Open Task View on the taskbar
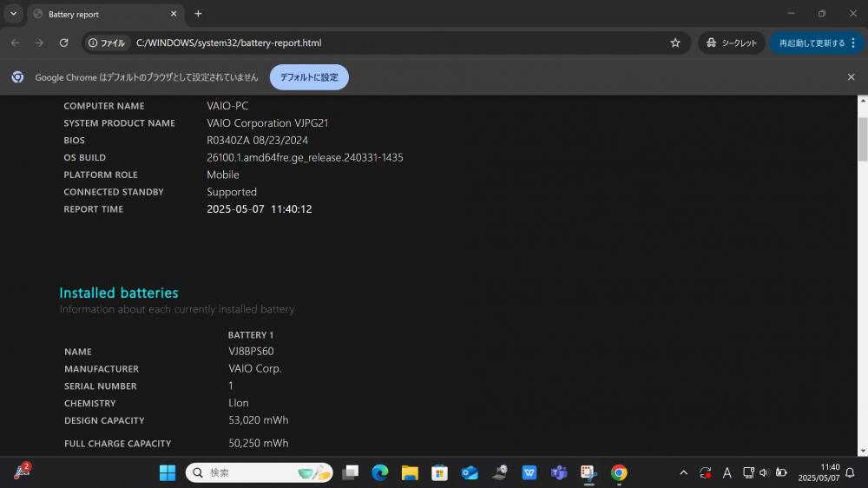 point(351,472)
